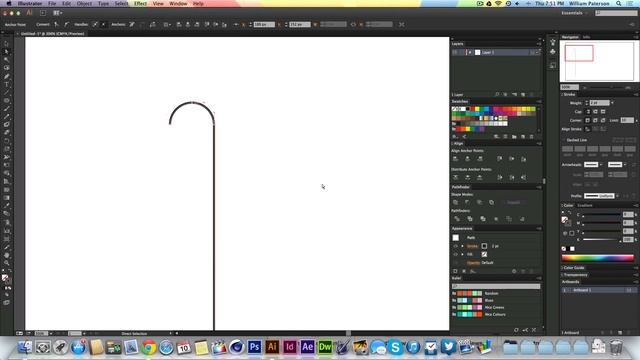
Task: Expand the Transparency panel
Action: click(x=575, y=275)
